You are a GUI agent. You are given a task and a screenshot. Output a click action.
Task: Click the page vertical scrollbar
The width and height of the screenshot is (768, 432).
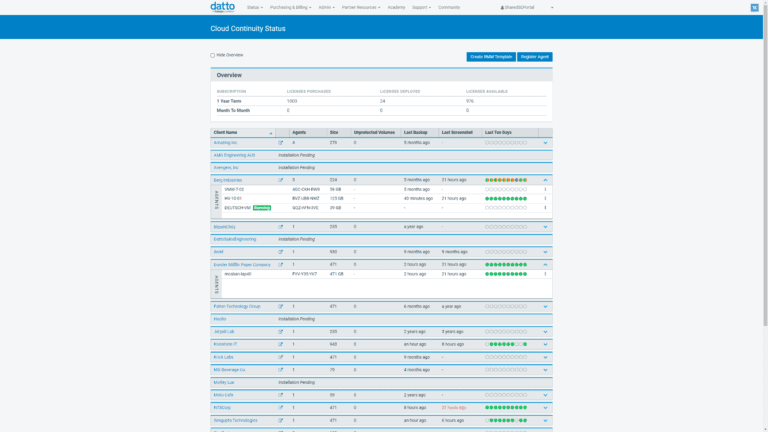(x=765, y=164)
